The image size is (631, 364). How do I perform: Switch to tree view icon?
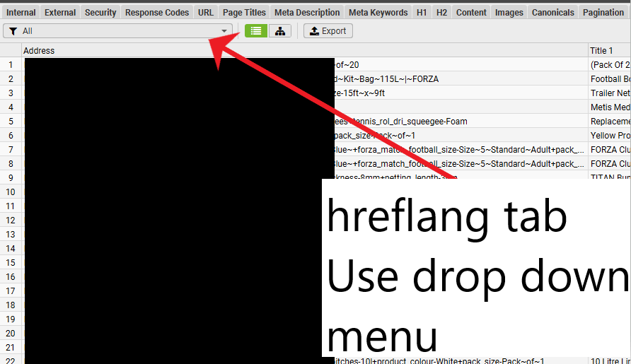point(279,31)
